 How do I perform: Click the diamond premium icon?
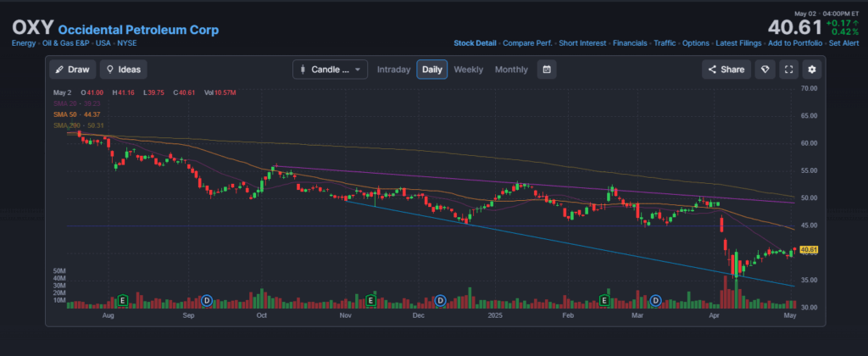(765, 70)
